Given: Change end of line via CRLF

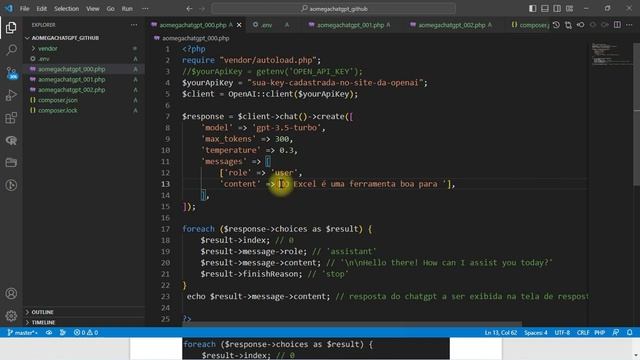Looking at the screenshot, I should pyautogui.click(x=583, y=333).
